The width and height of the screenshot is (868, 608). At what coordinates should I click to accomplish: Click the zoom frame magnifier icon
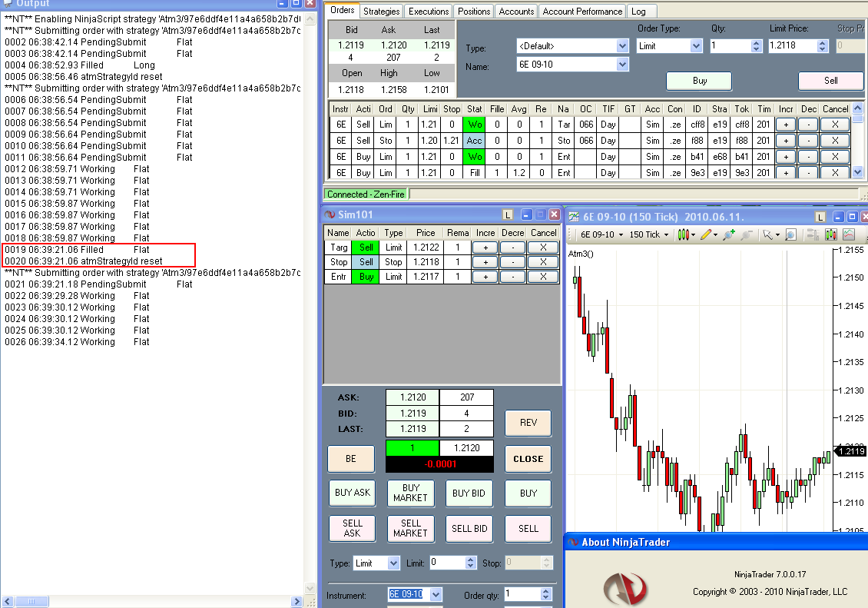point(790,234)
